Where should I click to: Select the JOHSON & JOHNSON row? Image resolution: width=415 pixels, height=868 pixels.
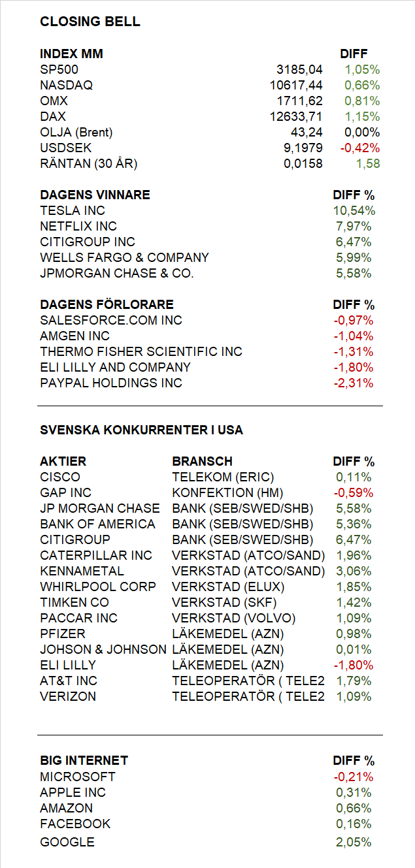click(207, 650)
